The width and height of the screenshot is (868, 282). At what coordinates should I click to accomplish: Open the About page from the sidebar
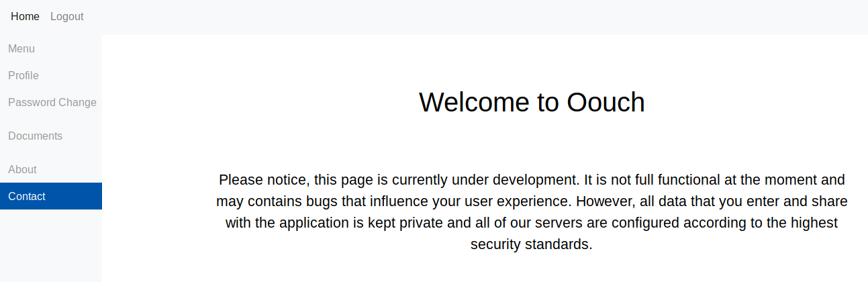[x=22, y=169]
